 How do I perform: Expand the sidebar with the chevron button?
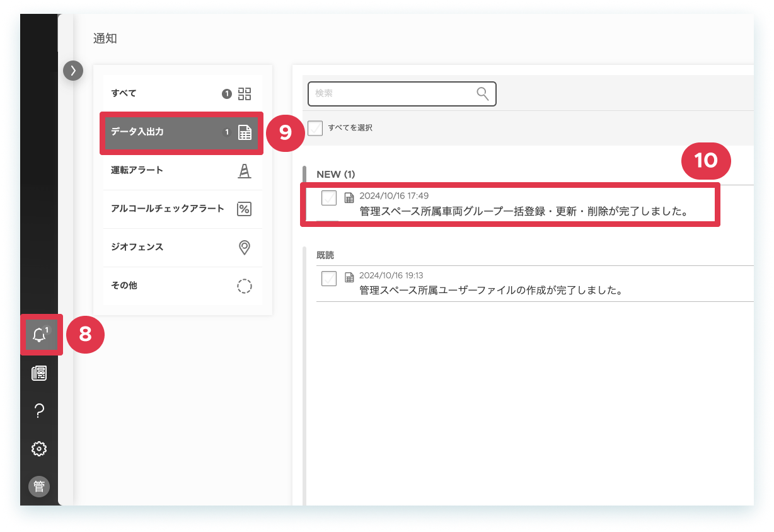point(73,70)
